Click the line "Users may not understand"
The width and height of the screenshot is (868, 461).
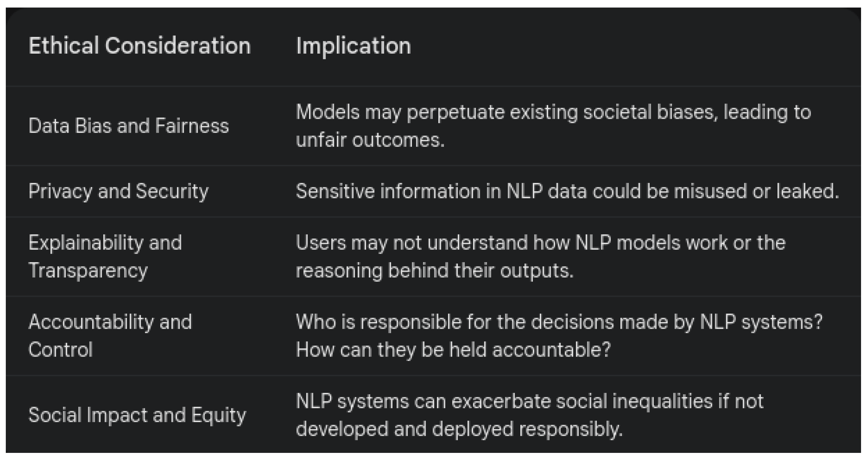(540, 243)
